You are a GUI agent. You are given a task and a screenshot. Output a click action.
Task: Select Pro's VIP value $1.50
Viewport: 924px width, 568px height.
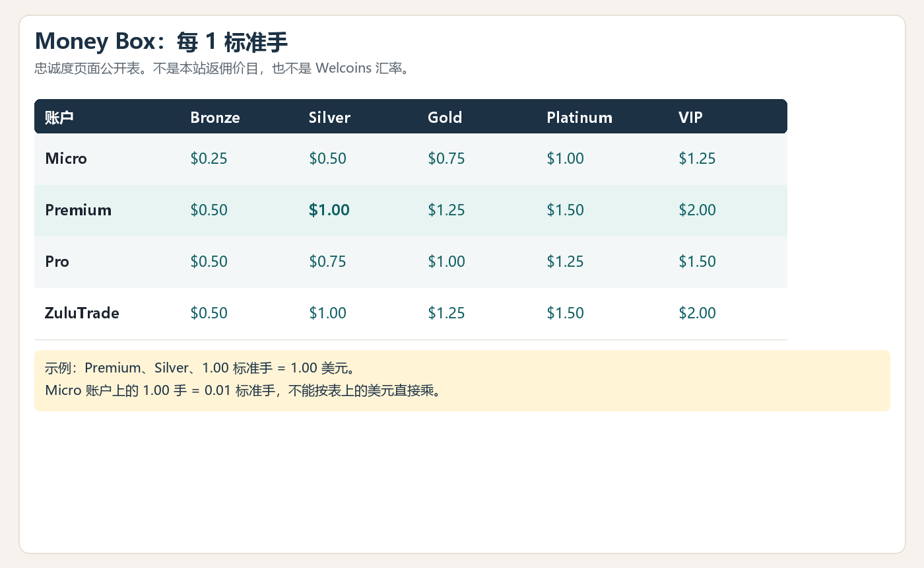point(697,262)
